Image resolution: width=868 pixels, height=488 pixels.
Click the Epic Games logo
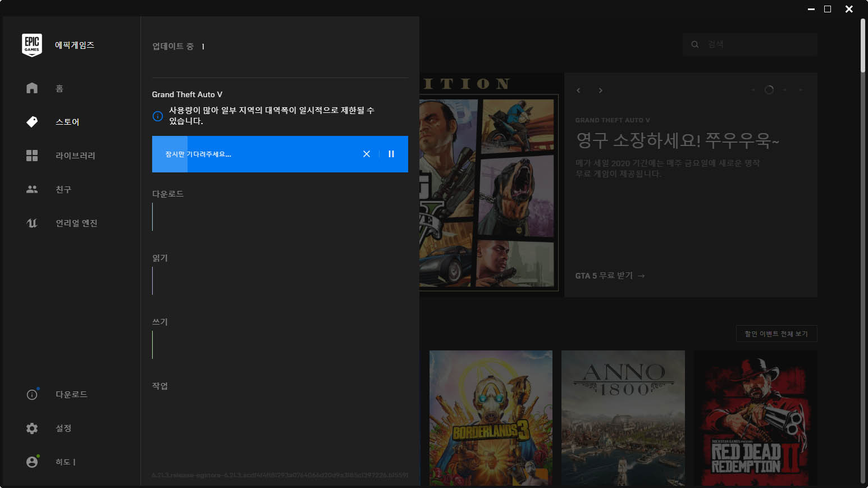[x=32, y=45]
